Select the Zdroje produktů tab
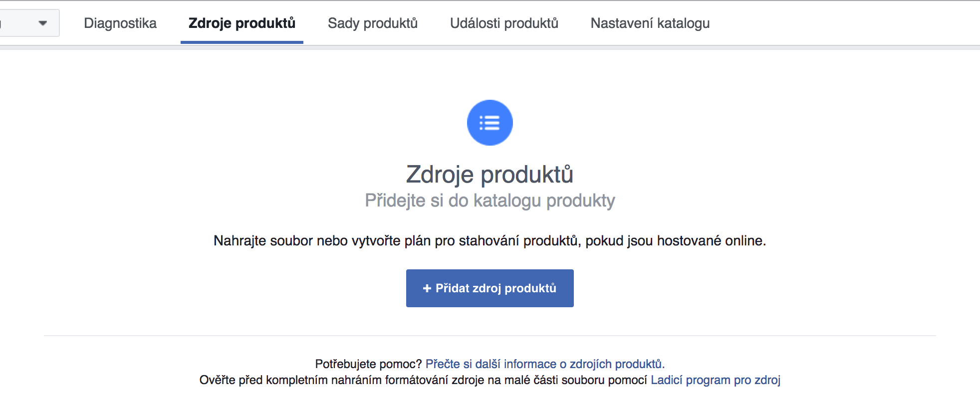This screenshot has width=980, height=405. [x=242, y=23]
